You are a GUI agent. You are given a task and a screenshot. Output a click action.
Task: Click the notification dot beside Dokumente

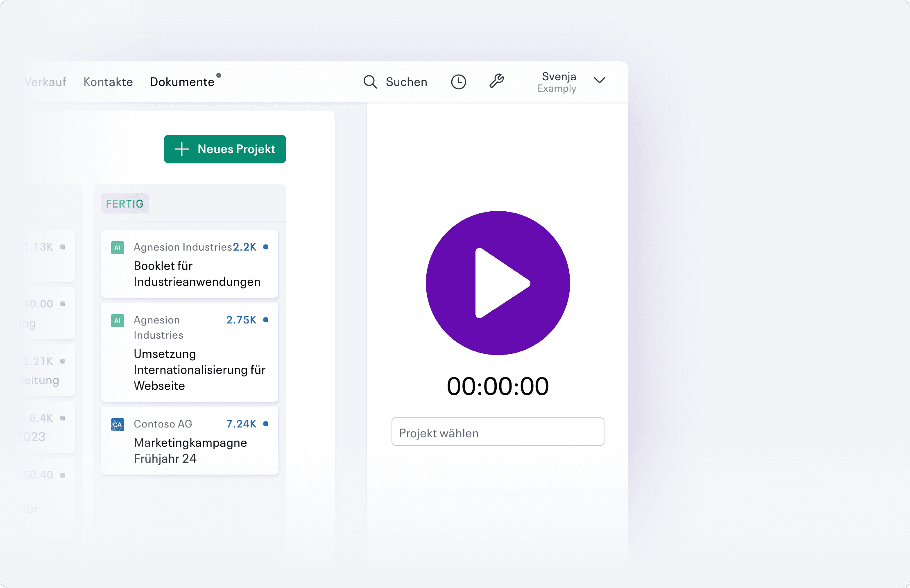click(x=219, y=75)
